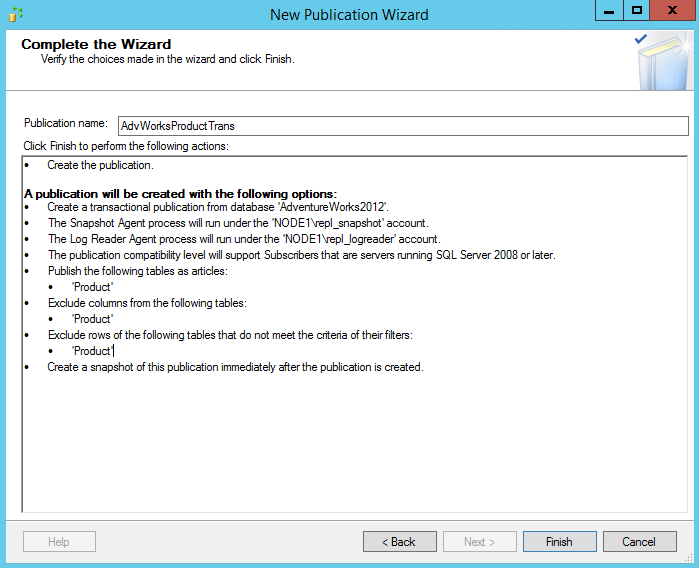Click the Publication name text field

402,126
